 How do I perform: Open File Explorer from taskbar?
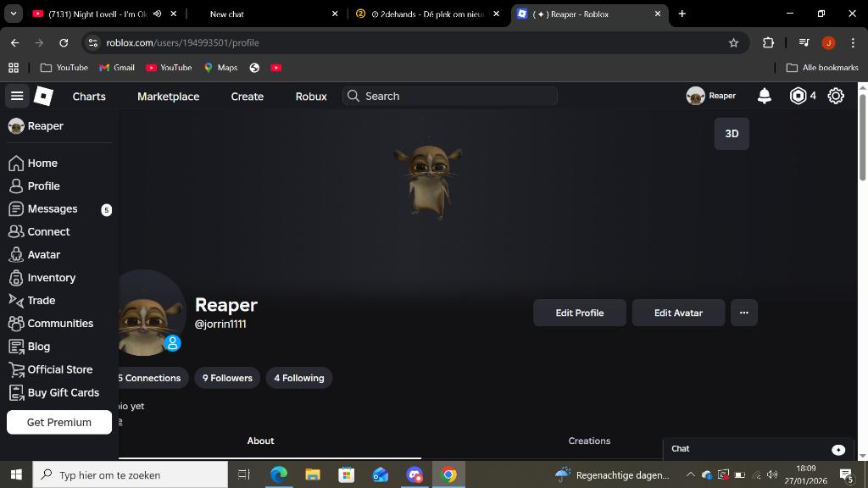point(313,474)
